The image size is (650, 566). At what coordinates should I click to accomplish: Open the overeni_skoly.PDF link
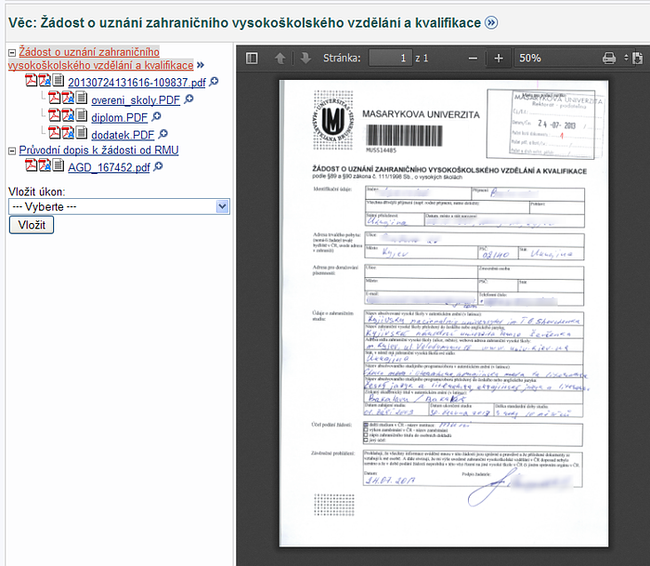[x=136, y=100]
